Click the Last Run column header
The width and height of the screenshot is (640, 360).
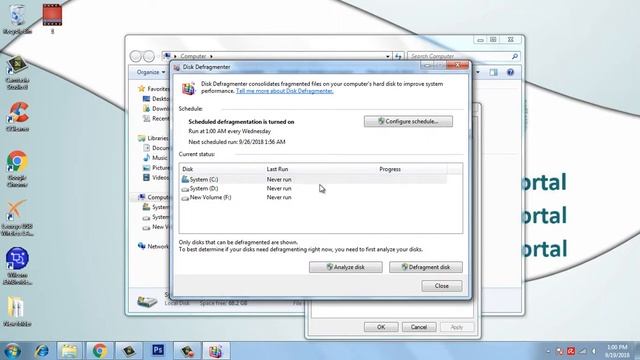pyautogui.click(x=321, y=169)
